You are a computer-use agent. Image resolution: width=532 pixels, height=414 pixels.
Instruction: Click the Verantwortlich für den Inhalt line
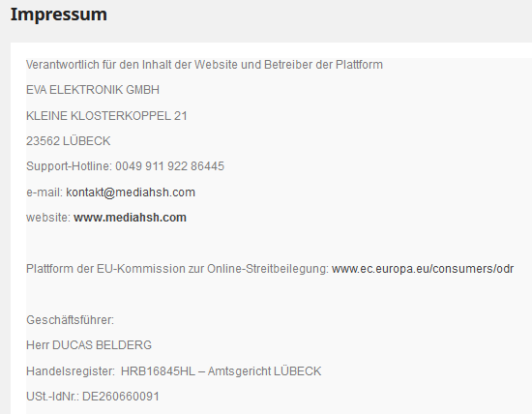point(204,65)
